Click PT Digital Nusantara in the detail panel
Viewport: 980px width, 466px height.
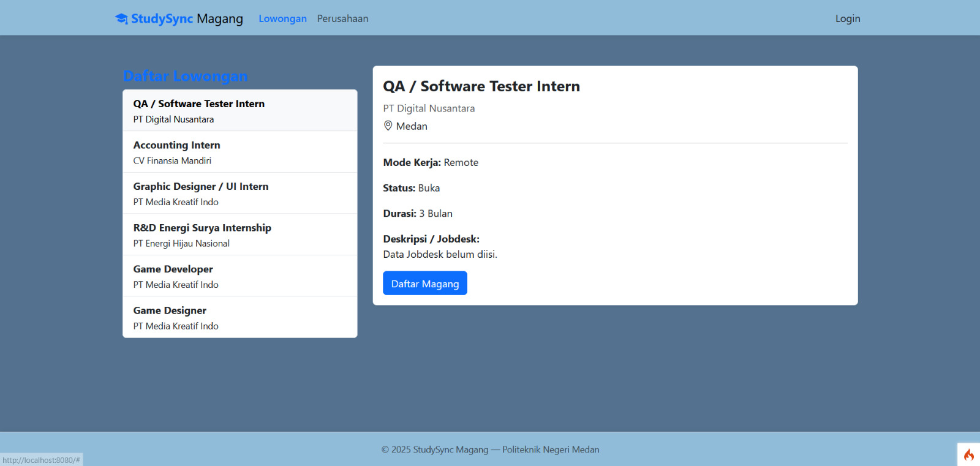pos(429,108)
